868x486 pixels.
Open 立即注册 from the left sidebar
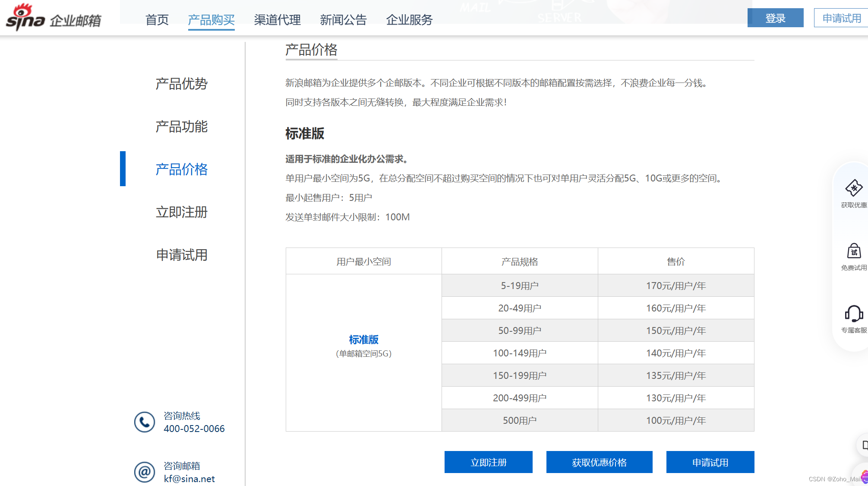point(182,212)
